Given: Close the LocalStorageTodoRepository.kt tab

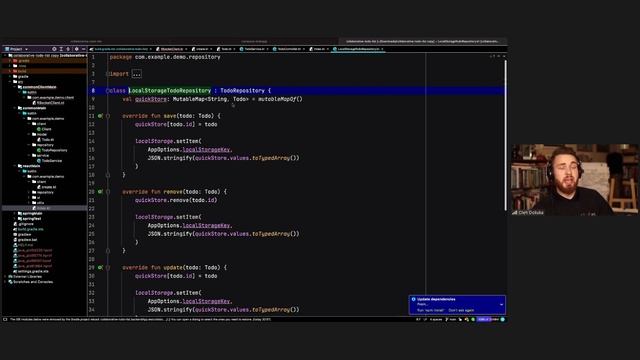Looking at the screenshot, I should coord(382,49).
